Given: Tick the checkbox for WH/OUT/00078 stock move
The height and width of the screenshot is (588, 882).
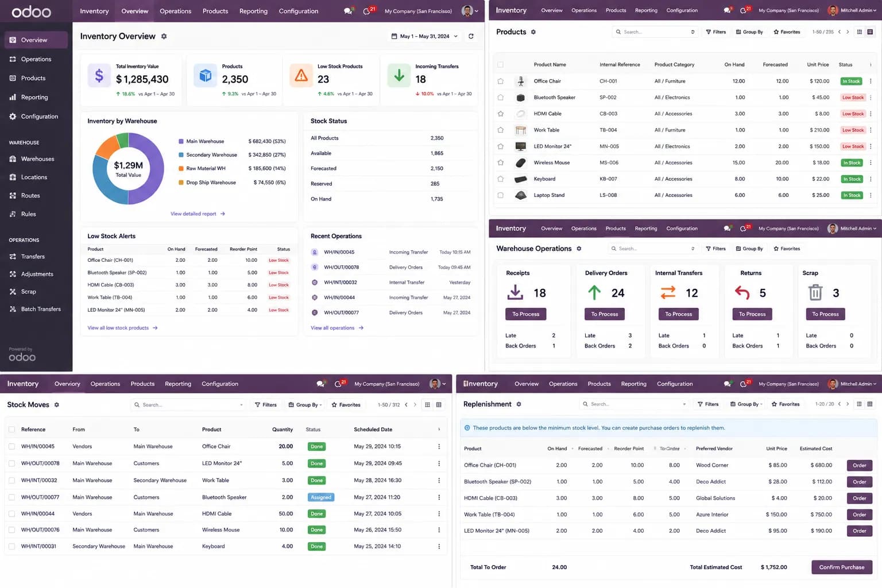Looking at the screenshot, I should [x=11, y=463].
